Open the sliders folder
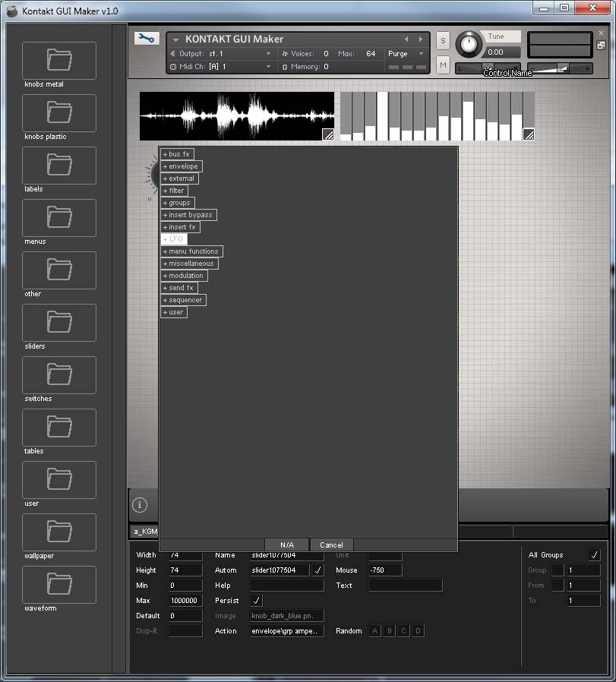The image size is (616, 682). (x=59, y=323)
